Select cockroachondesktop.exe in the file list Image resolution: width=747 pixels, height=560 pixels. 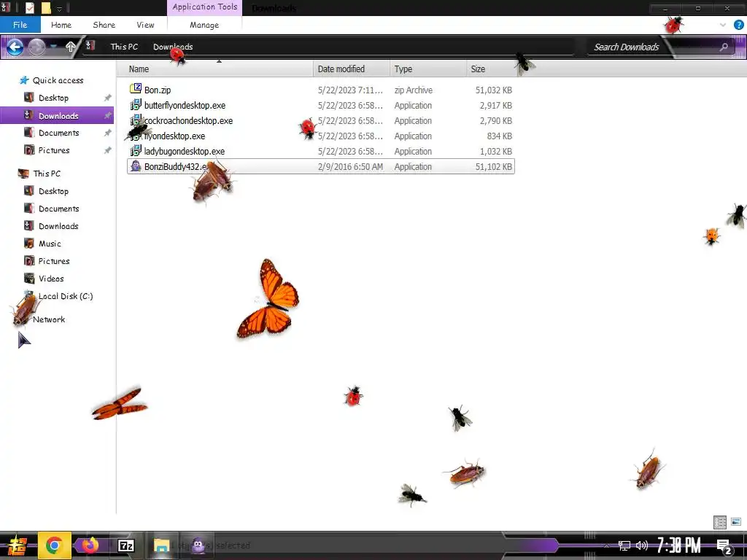pyautogui.click(x=321, y=120)
